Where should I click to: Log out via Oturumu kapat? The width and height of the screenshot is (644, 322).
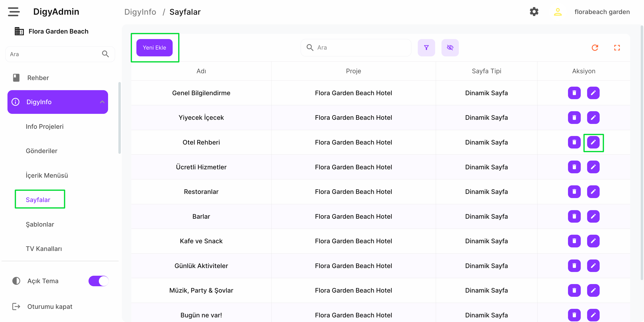pyautogui.click(x=49, y=306)
